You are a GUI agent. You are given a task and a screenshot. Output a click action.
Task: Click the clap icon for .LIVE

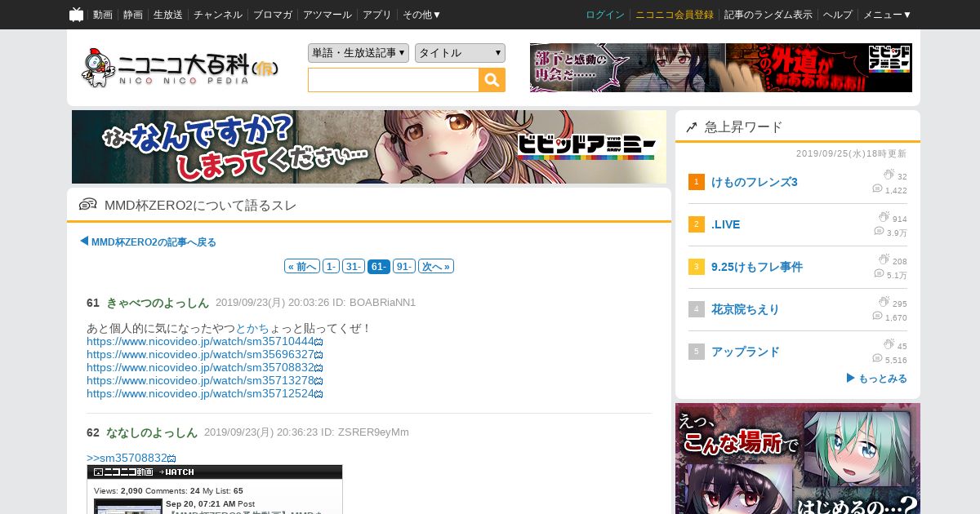884,217
